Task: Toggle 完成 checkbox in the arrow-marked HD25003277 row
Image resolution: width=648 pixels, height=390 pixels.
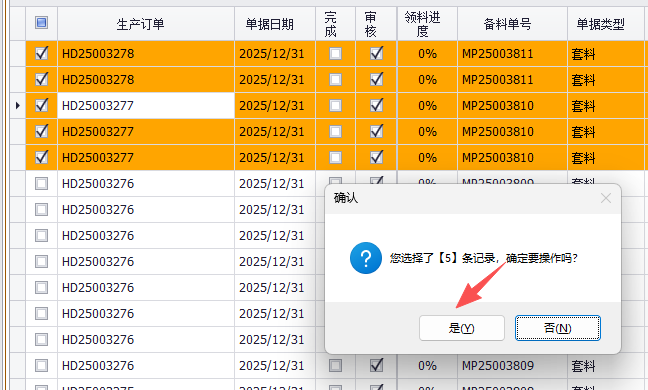Action: [335, 106]
